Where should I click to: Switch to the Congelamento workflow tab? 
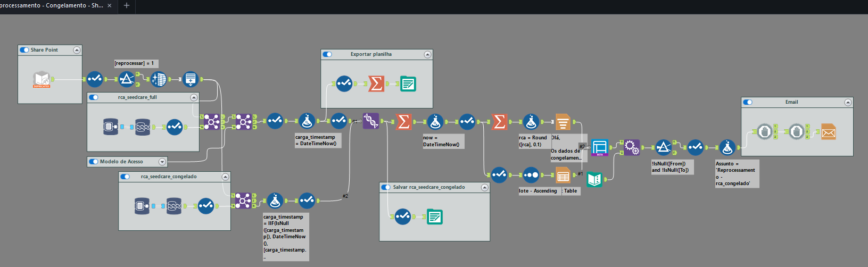pyautogui.click(x=52, y=5)
